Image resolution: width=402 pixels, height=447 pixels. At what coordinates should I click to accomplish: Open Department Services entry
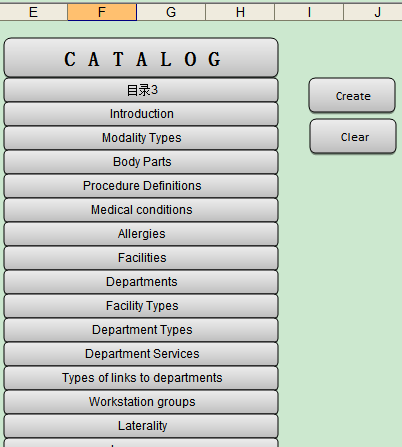point(141,354)
